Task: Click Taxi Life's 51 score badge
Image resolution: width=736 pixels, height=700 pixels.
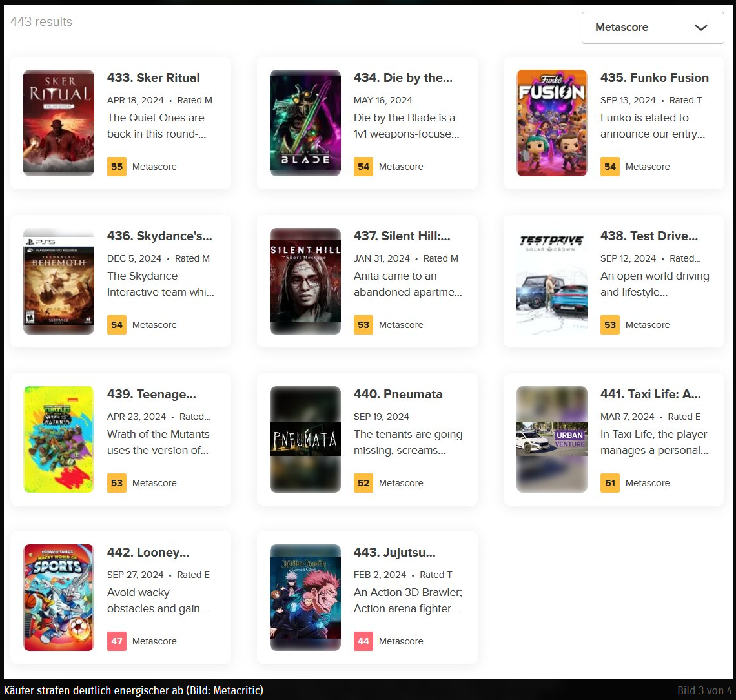Action: coord(610,483)
